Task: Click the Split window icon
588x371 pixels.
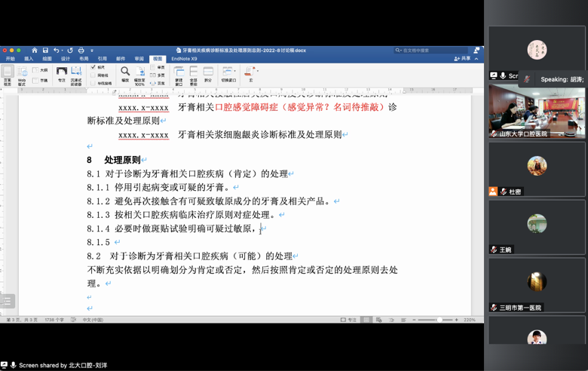Action: [x=208, y=73]
